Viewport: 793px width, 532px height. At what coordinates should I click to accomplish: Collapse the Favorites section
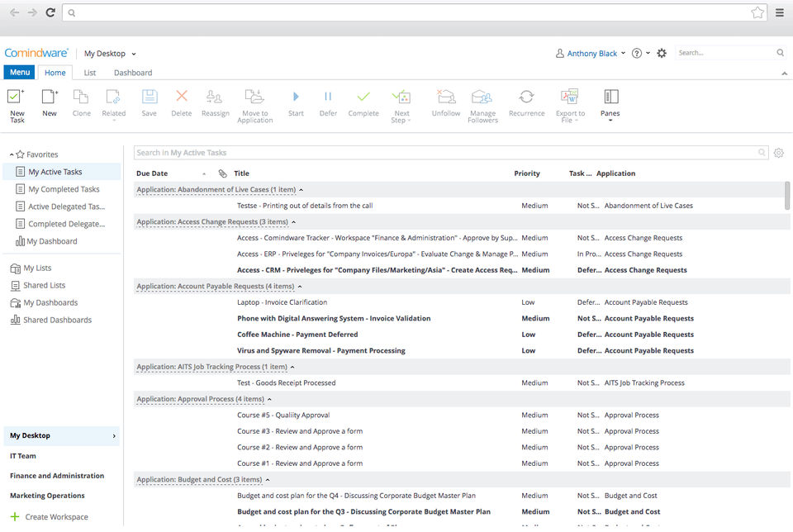click(12, 154)
